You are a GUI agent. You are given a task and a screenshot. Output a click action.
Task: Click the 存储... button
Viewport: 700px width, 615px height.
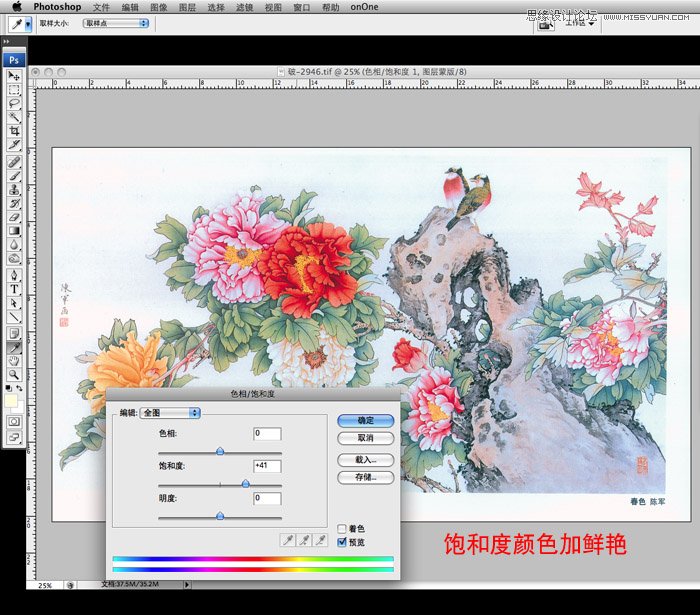click(366, 477)
